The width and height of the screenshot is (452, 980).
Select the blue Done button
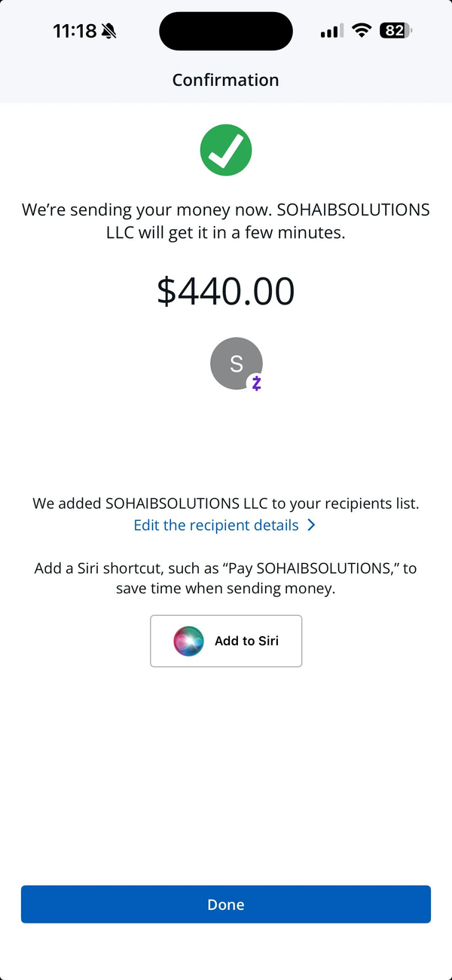[226, 905]
